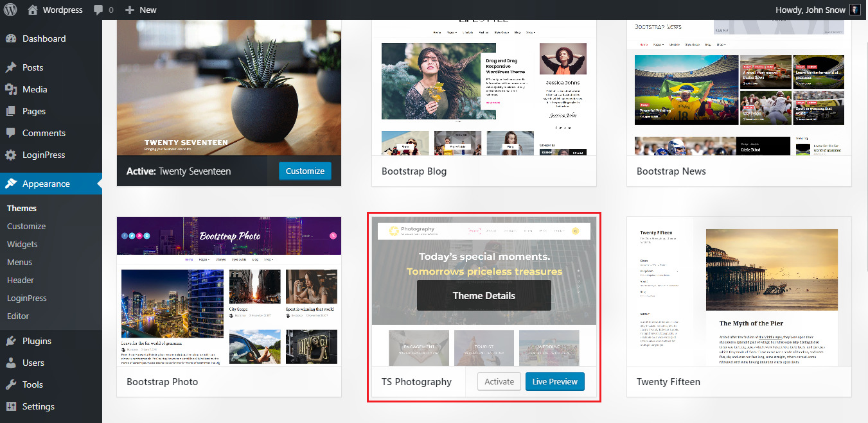Click the LoginPress gear icon
The height and width of the screenshot is (423, 868).
coord(11,155)
